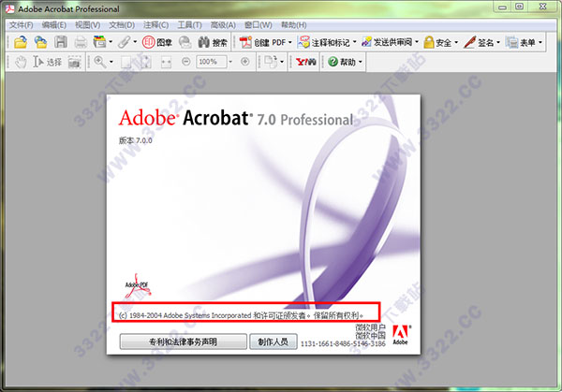This screenshot has height=392, width=562.
Task: Click the actual size page icon
Action: point(126,62)
